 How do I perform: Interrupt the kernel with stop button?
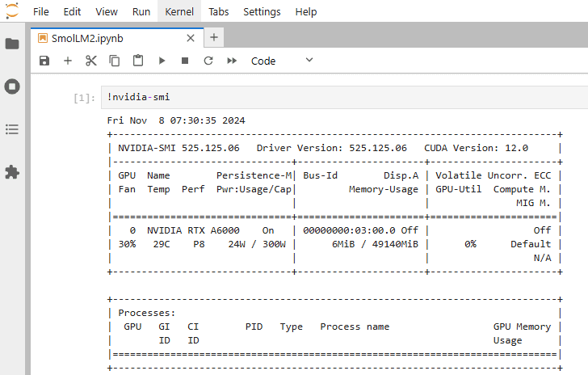(185, 61)
